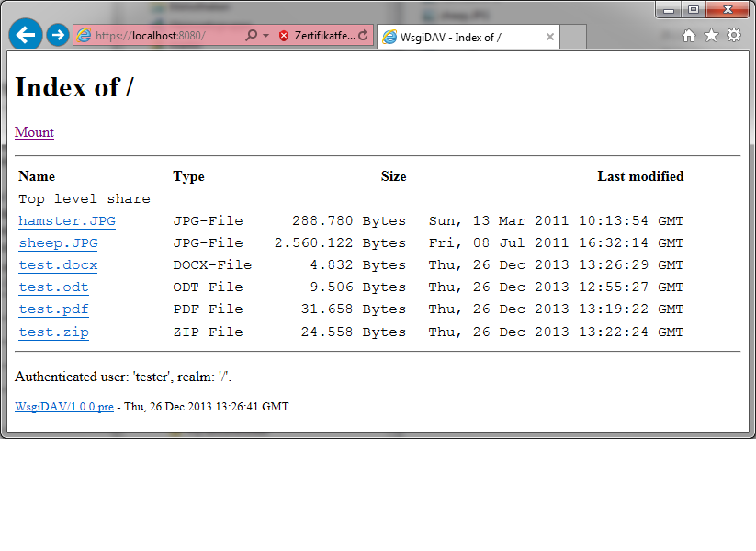Close the WsgiDAV tab
Viewport: 756px width, 551px height.
(x=550, y=38)
